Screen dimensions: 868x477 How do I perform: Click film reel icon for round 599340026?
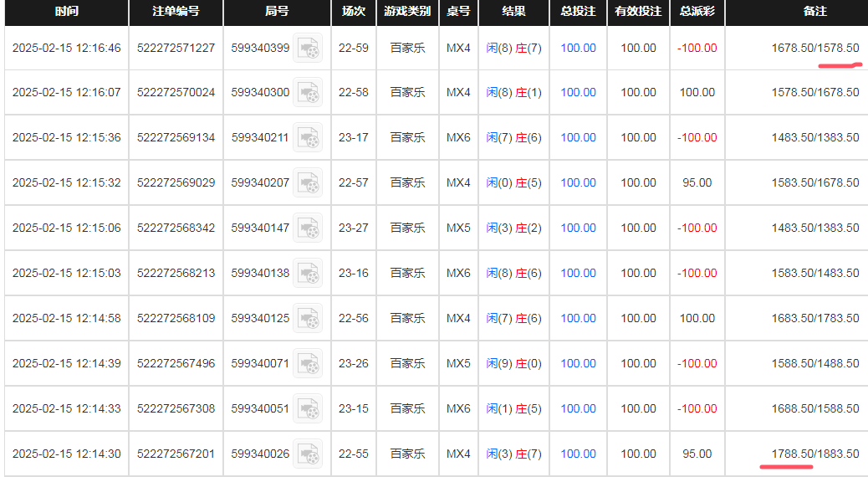[x=308, y=454]
